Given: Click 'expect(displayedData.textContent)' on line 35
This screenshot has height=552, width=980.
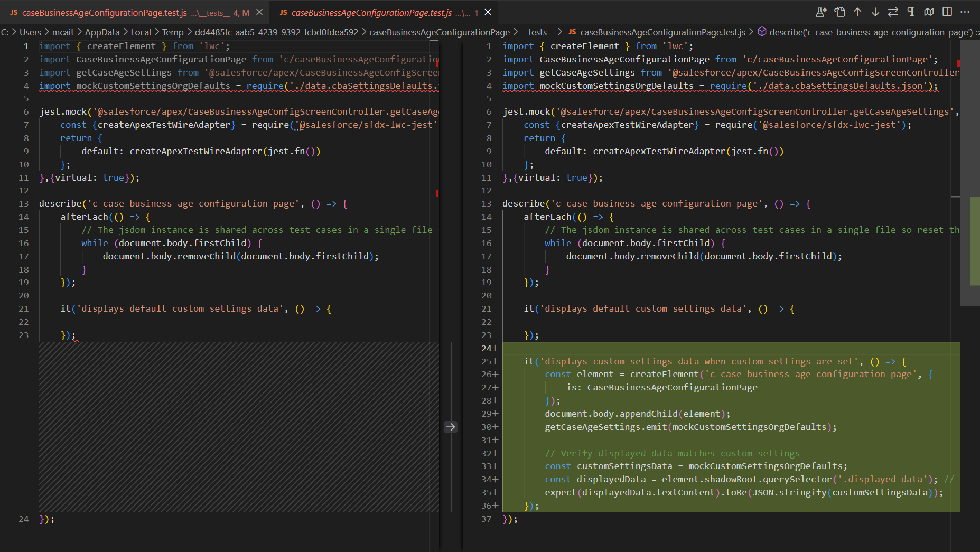Looking at the screenshot, I should (x=632, y=492).
